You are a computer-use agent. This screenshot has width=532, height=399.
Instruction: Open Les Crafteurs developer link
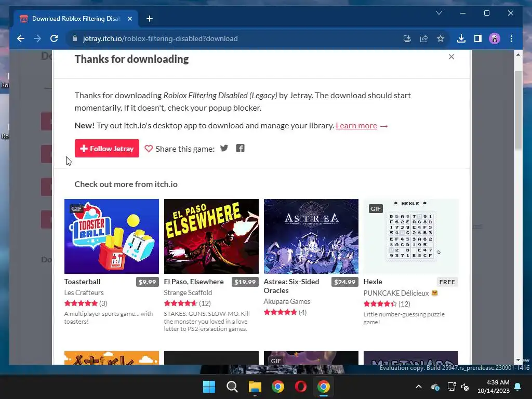coord(84,292)
